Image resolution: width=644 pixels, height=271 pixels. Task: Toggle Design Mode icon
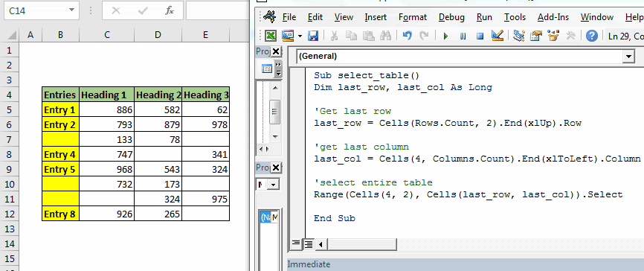498,36
